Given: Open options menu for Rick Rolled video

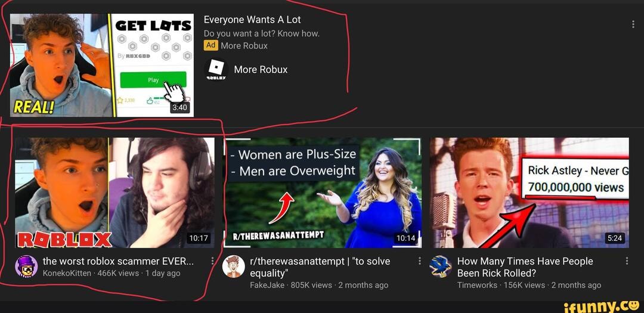Looking at the screenshot, I should coord(627,261).
